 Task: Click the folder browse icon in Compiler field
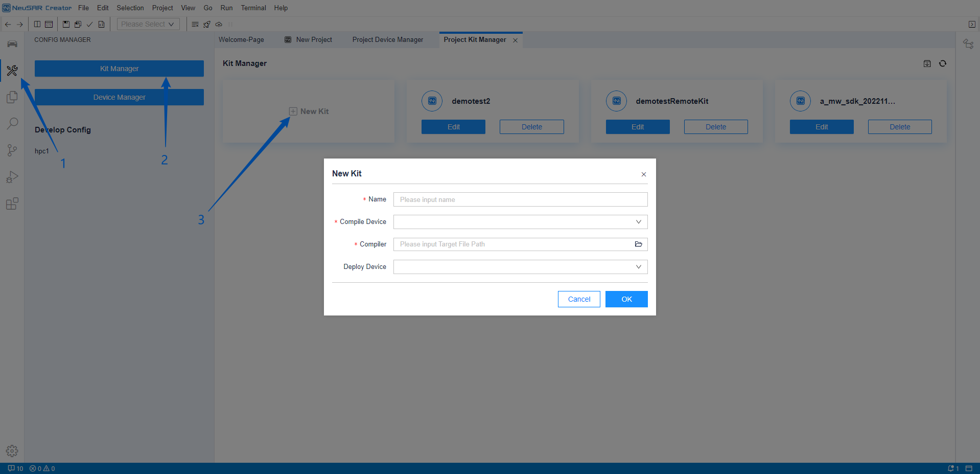pos(638,244)
